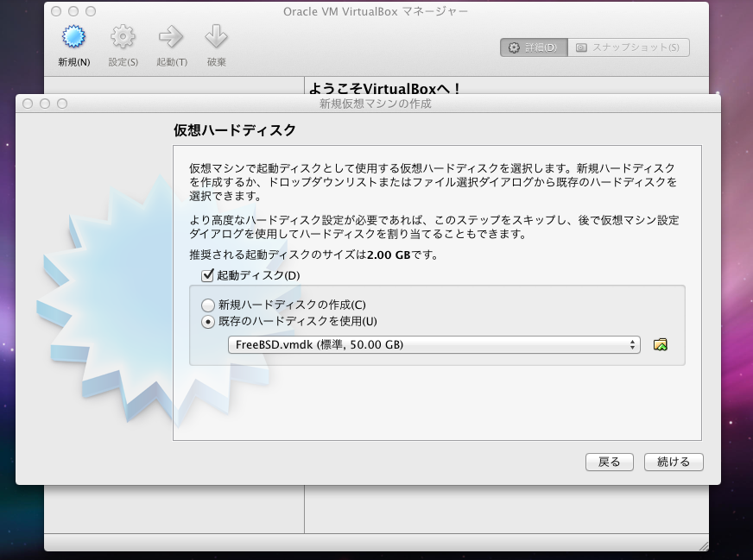
Task: Click the 破棄 discard arrow icon
Action: point(216,37)
